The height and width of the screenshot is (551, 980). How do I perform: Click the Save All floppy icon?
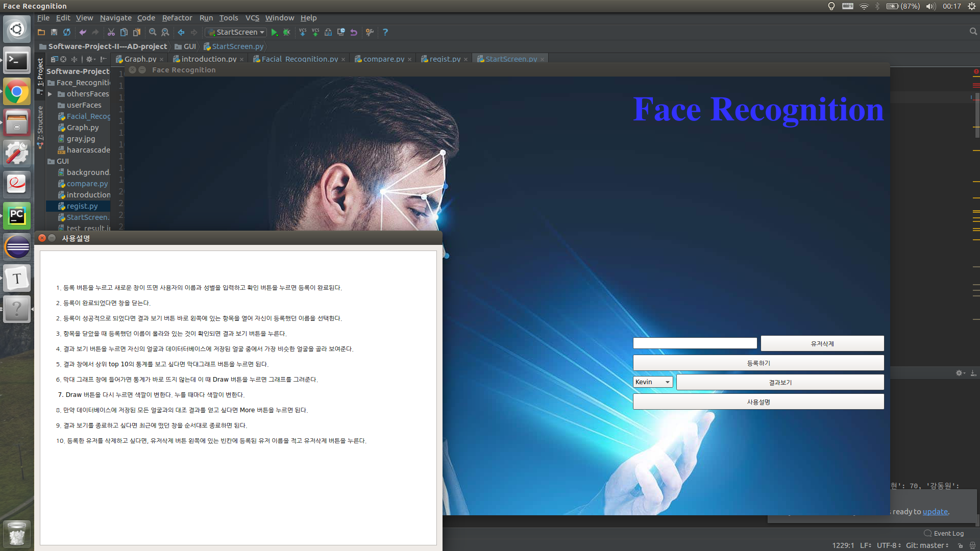[54, 32]
